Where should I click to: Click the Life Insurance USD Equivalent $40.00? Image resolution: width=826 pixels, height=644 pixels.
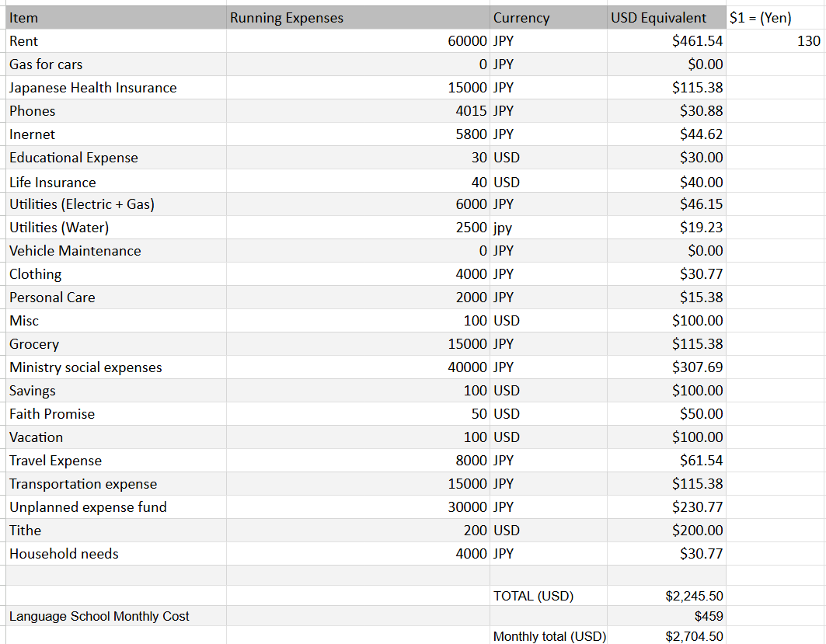(667, 183)
